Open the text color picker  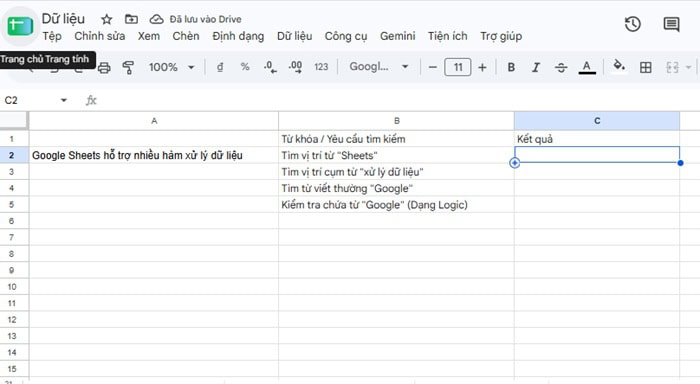[587, 67]
